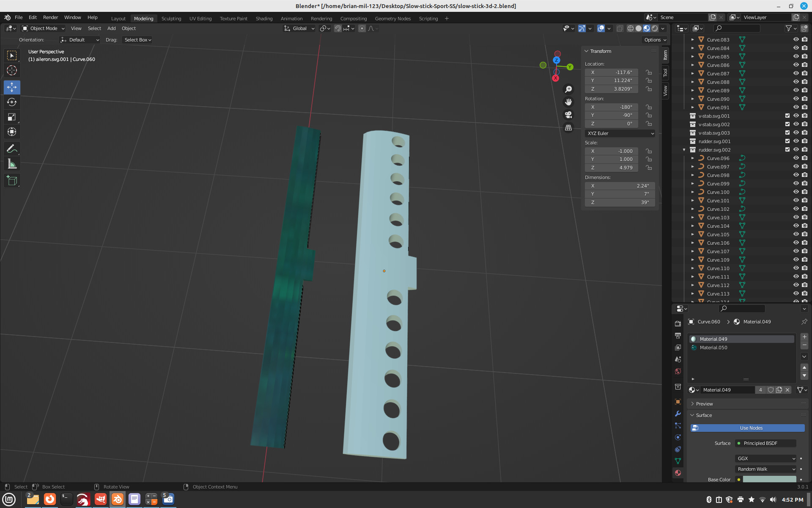Open the Output properties tab icon

[x=678, y=335]
